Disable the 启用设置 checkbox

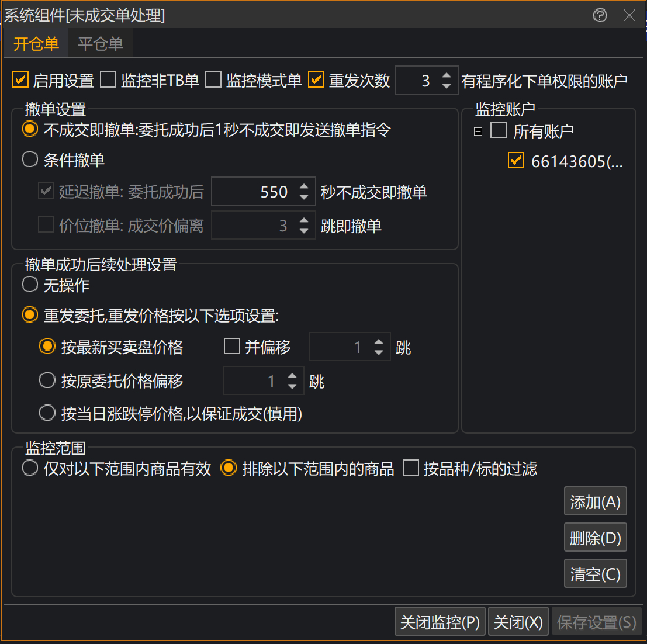[20, 80]
